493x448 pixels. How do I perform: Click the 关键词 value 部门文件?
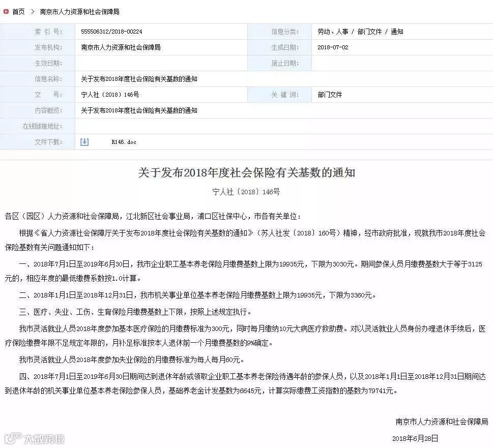[330, 95]
